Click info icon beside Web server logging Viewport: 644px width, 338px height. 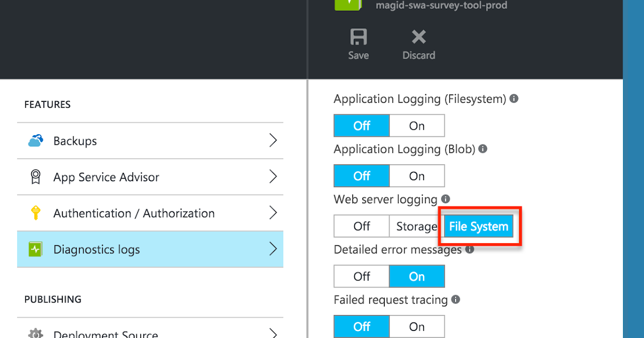tap(445, 199)
